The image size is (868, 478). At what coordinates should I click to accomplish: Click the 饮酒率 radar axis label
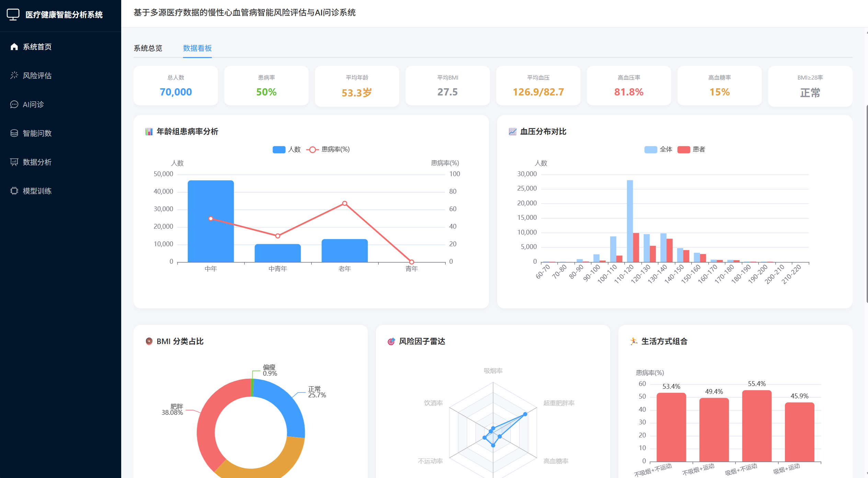click(x=433, y=403)
